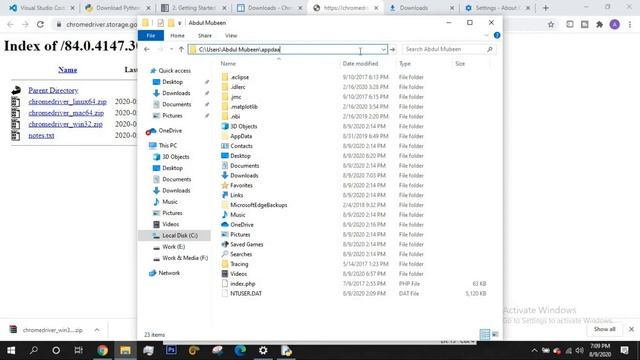The image size is (640, 360).
Task: Switch to large icons view layout
Action: (495, 334)
